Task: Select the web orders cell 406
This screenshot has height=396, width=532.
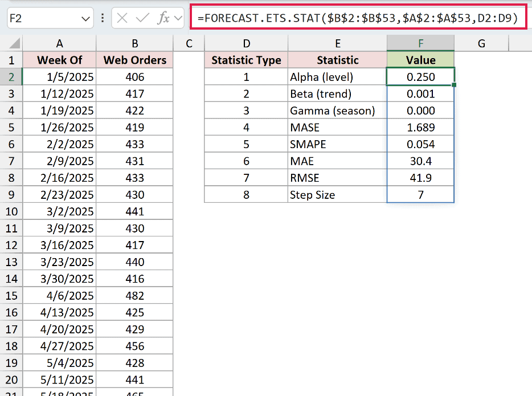Action: 134,77
